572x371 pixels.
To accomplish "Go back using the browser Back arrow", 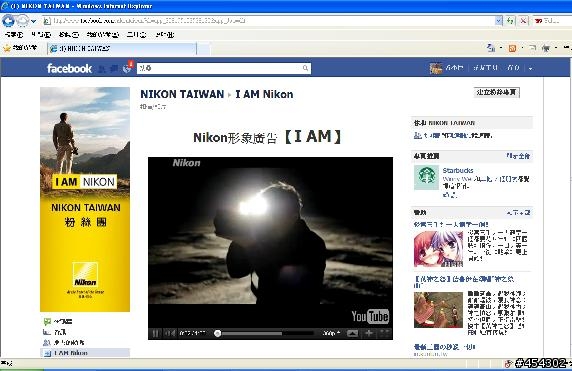I will coord(8,21).
